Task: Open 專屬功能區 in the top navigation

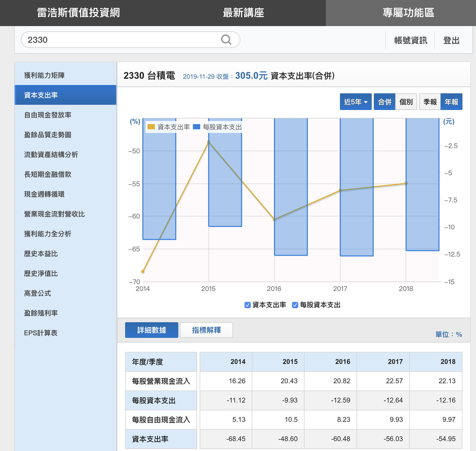Action: pos(408,13)
